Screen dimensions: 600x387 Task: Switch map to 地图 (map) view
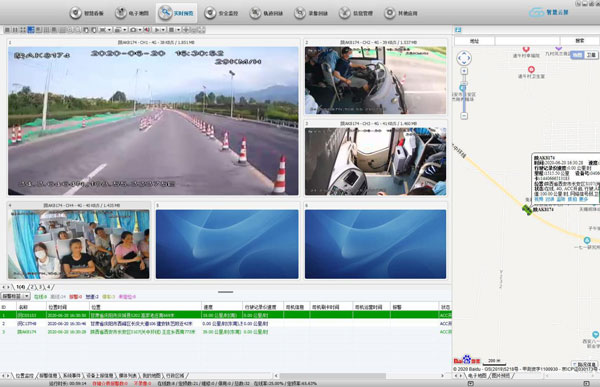[x=577, y=55]
